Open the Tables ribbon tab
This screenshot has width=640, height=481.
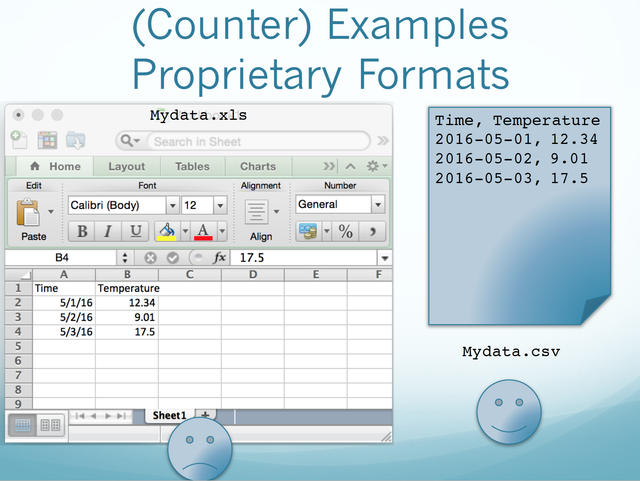[192, 167]
